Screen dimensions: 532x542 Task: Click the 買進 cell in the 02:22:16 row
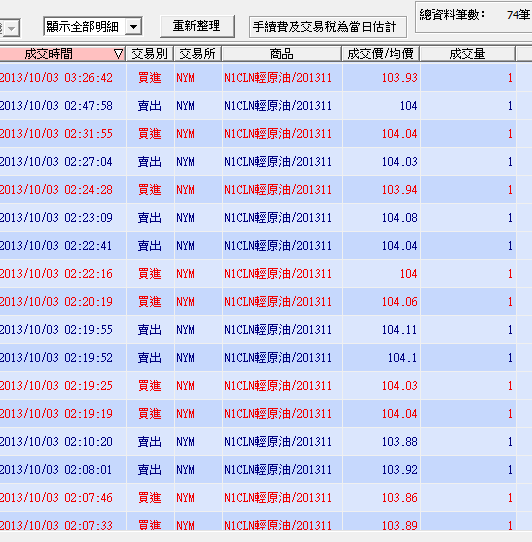(x=150, y=273)
